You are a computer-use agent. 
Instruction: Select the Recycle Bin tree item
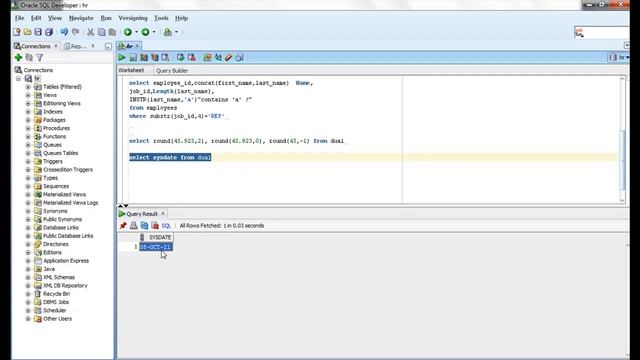pyautogui.click(x=56, y=294)
